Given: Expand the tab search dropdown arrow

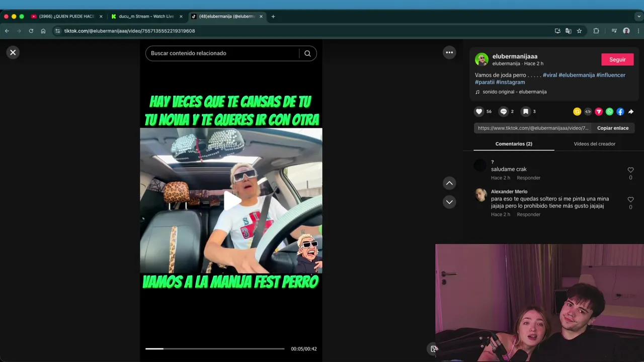Looking at the screenshot, I should [639, 16].
